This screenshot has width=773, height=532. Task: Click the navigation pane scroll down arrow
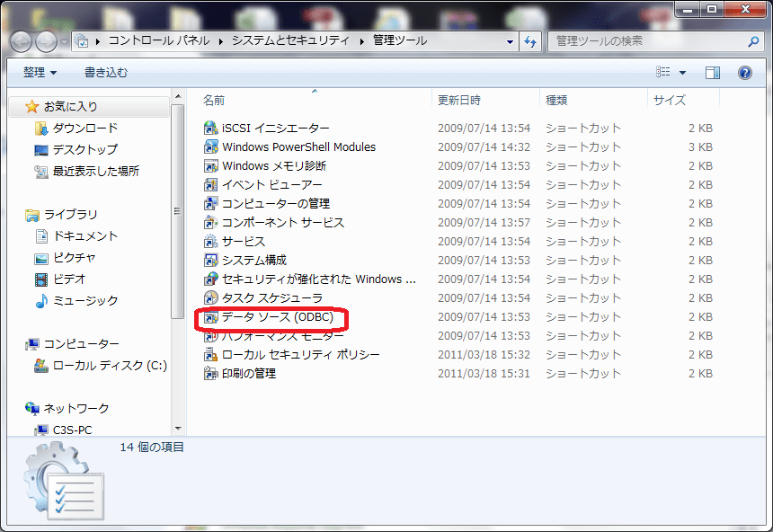[x=178, y=429]
